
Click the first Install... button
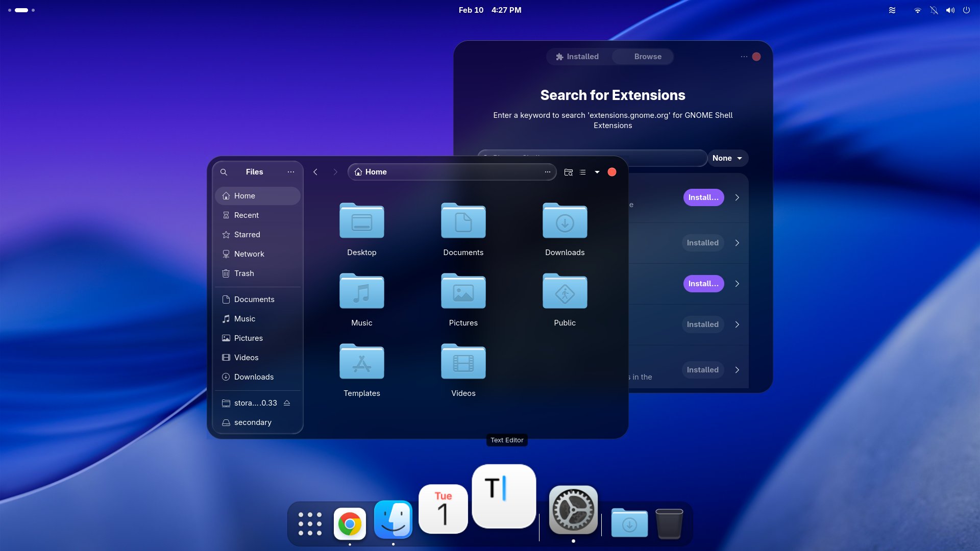(703, 197)
